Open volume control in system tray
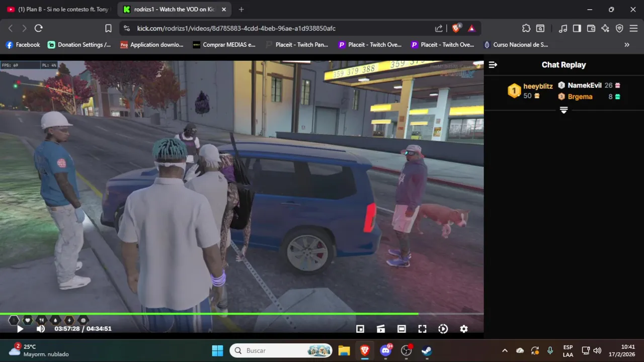Image resolution: width=644 pixels, height=362 pixels. coord(597,350)
